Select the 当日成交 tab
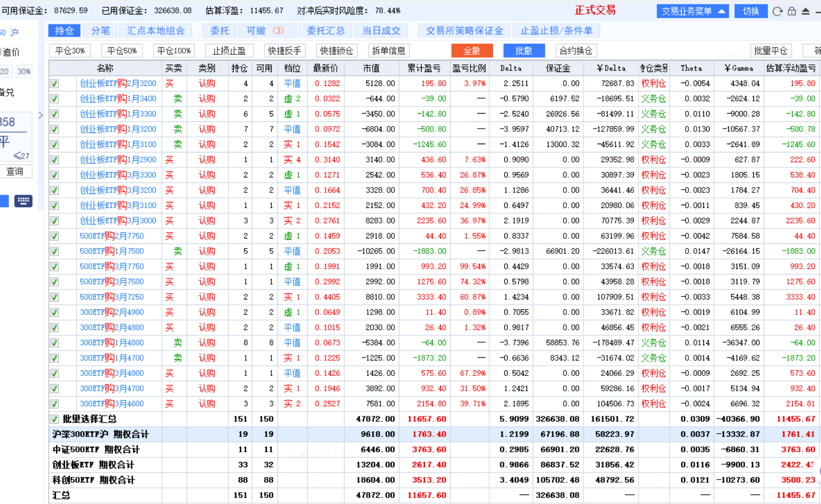 click(x=381, y=31)
